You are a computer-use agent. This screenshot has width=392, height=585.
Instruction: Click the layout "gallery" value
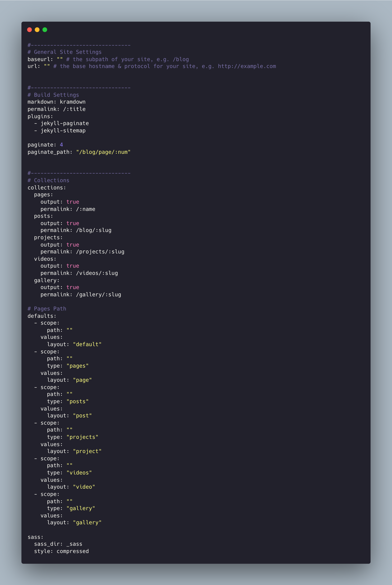point(87,523)
